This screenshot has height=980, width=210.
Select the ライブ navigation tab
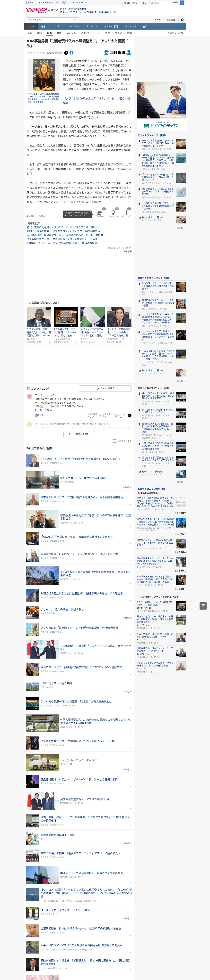click(x=56, y=27)
